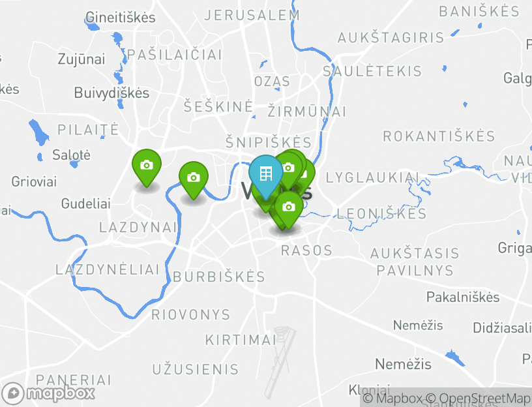Select the camera marker just above Rasos
The width and height of the screenshot is (532, 407).
pos(288,207)
